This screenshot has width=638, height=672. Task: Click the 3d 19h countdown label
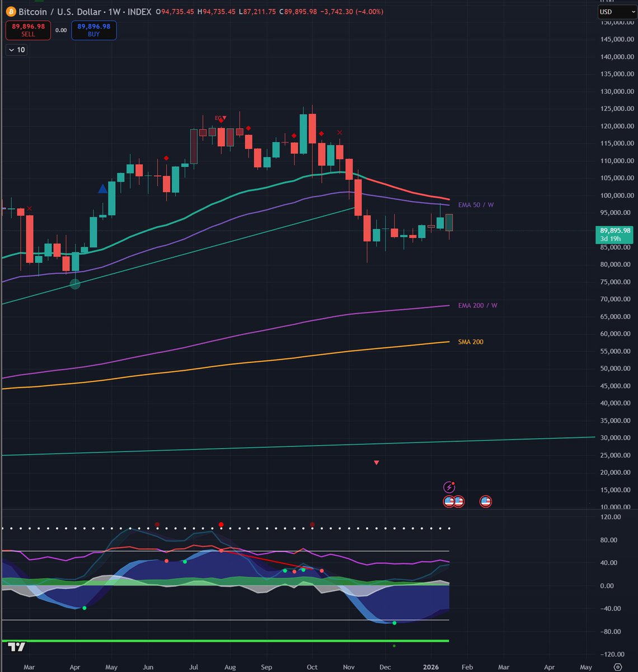(610, 239)
